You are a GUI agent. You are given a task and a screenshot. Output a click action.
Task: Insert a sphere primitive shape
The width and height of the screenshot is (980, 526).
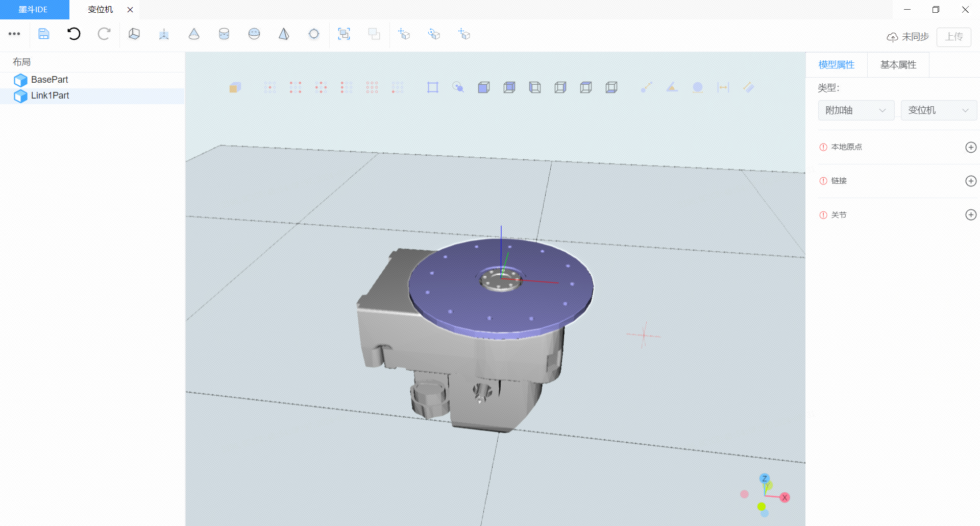[254, 34]
